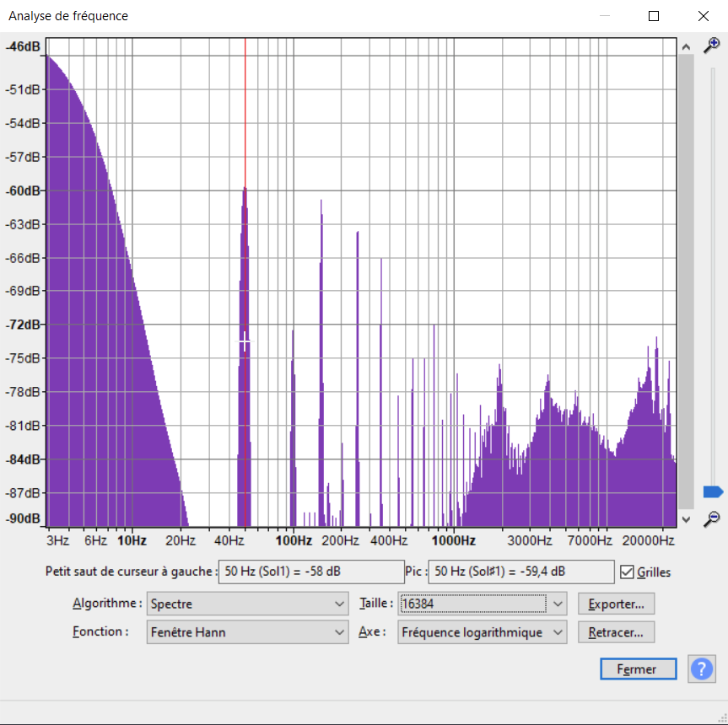
Task: Click the zoom out magnifier icon
Action: 712,518
